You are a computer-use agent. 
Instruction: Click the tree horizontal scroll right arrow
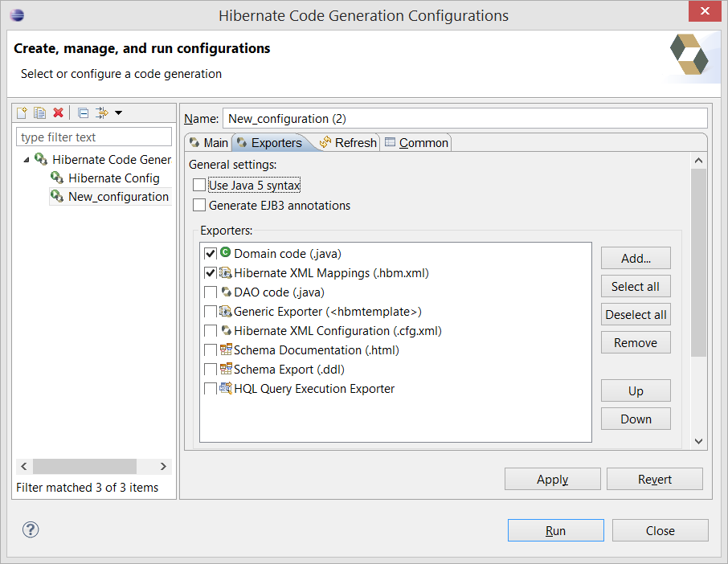click(x=163, y=466)
